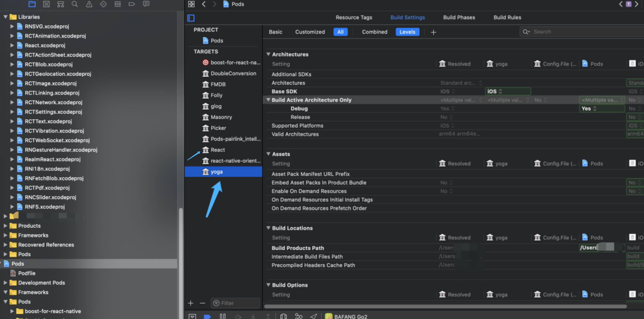Click the related items grid icon

point(191,4)
